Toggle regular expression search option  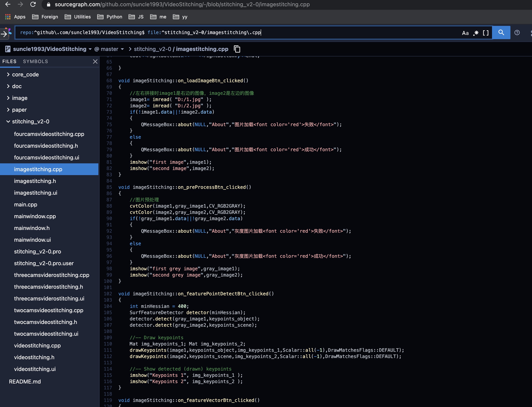(x=476, y=33)
